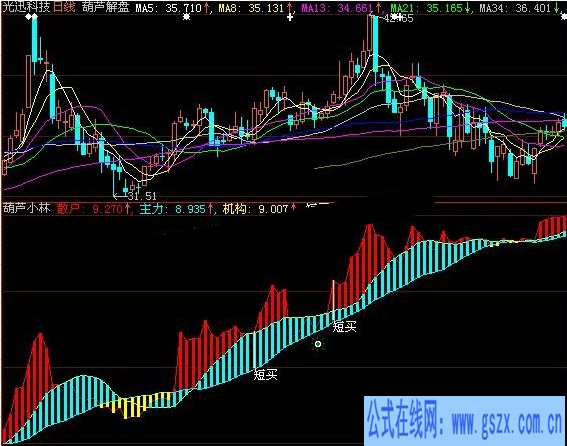Click the MA34: 36.401 value
567x446 pixels.
click(x=515, y=8)
